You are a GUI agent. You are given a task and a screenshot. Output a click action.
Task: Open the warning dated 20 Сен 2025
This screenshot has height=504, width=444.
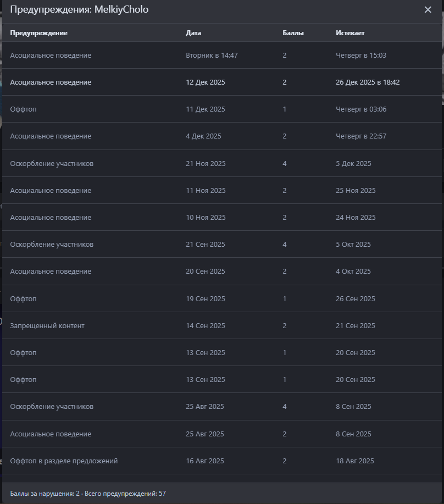coord(51,272)
